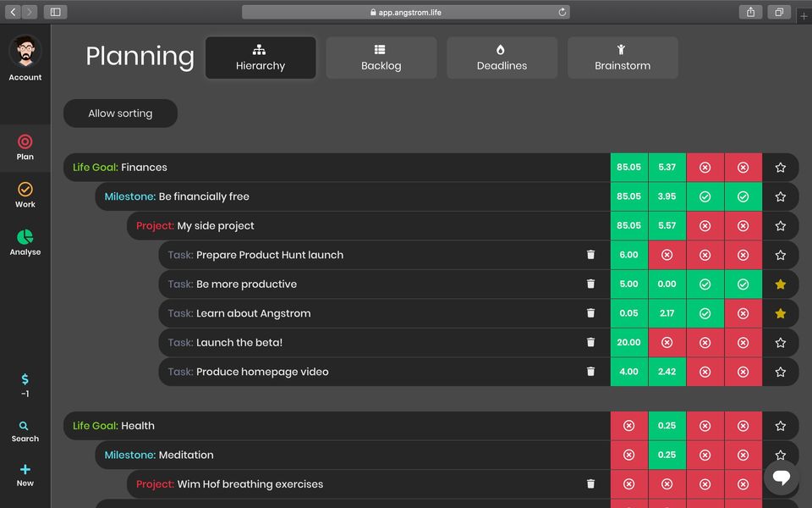
Task: Click the green checkmark in Learn about Angstrom row
Action: click(x=705, y=313)
